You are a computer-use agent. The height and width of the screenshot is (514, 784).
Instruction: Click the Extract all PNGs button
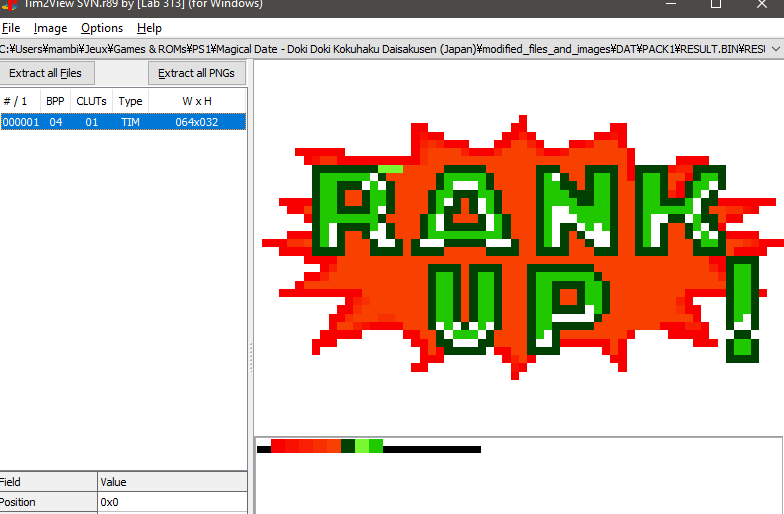[x=197, y=73]
